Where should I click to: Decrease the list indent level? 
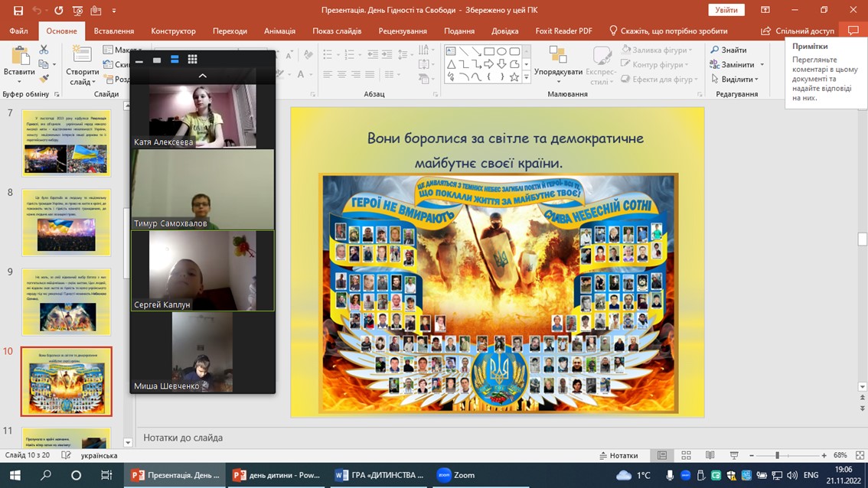coord(374,54)
